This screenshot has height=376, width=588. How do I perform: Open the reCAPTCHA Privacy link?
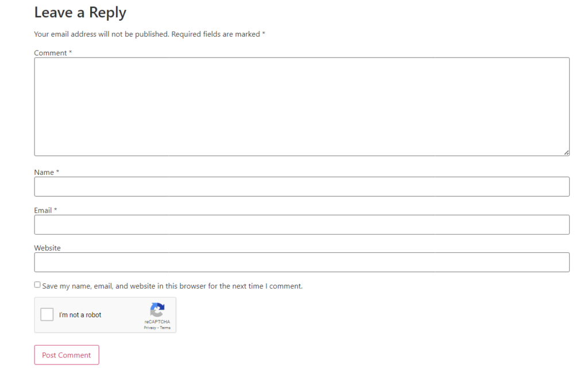[150, 328]
